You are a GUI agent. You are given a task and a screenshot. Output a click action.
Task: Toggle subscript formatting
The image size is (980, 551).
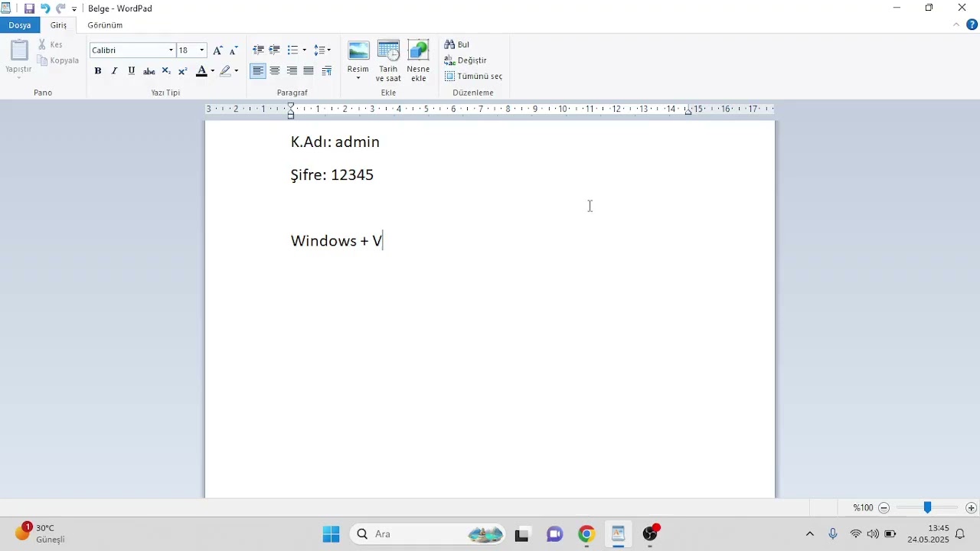[x=166, y=71]
